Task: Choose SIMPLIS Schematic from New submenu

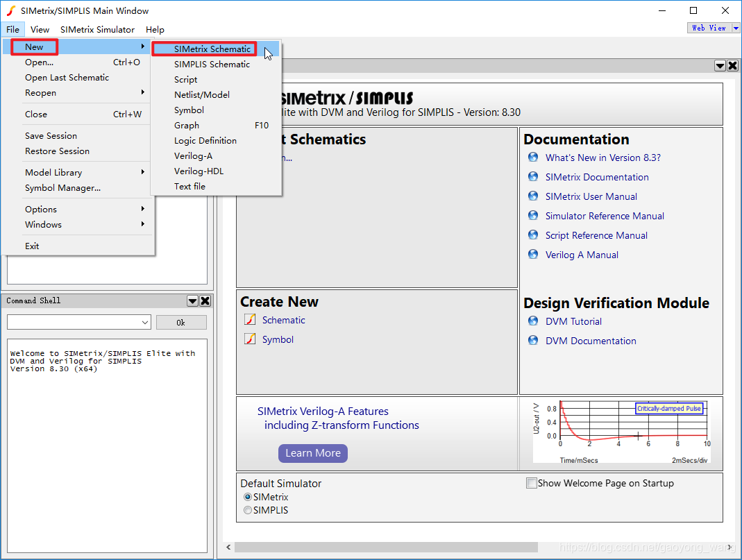Action: pos(217,64)
